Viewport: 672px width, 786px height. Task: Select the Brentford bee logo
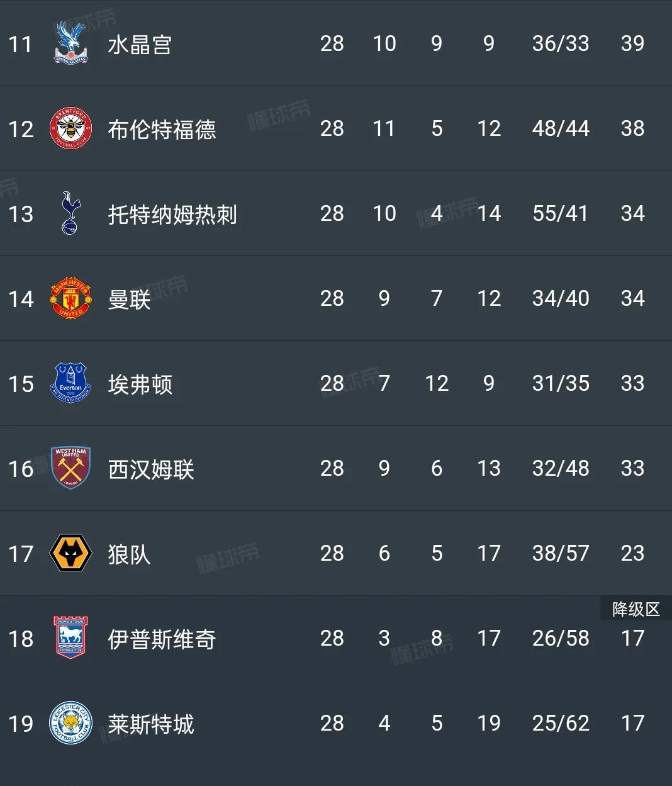[x=70, y=129]
